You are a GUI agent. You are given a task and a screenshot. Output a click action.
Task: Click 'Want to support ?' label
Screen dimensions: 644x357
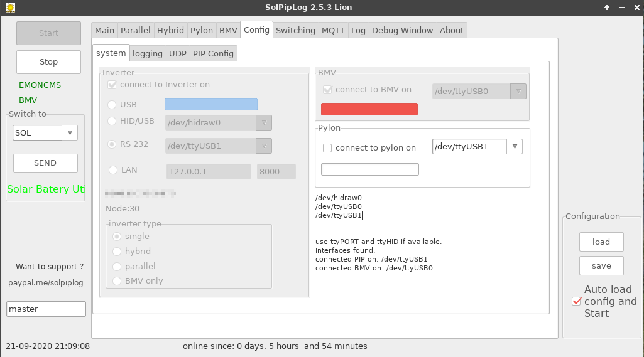click(x=50, y=266)
